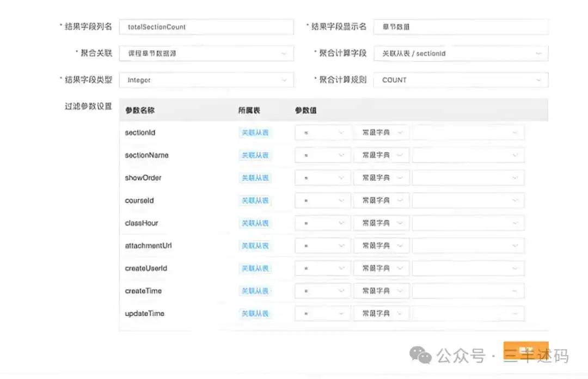Open the value dropdown in sectionId row
This screenshot has width=588, height=379.
coord(468,132)
